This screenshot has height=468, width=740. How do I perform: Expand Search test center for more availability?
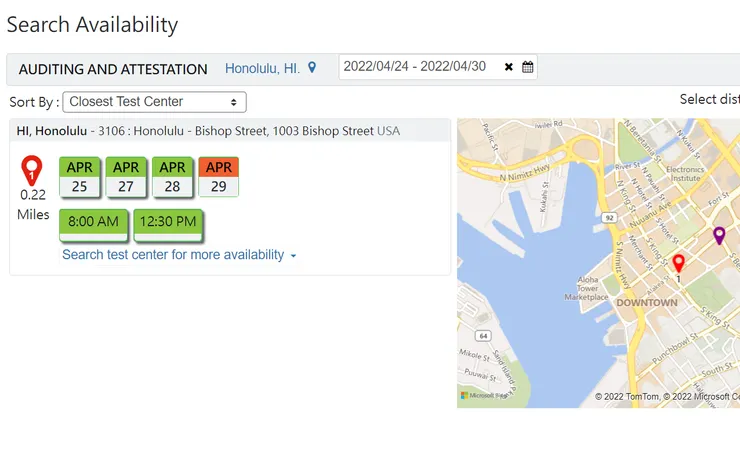[179, 255]
